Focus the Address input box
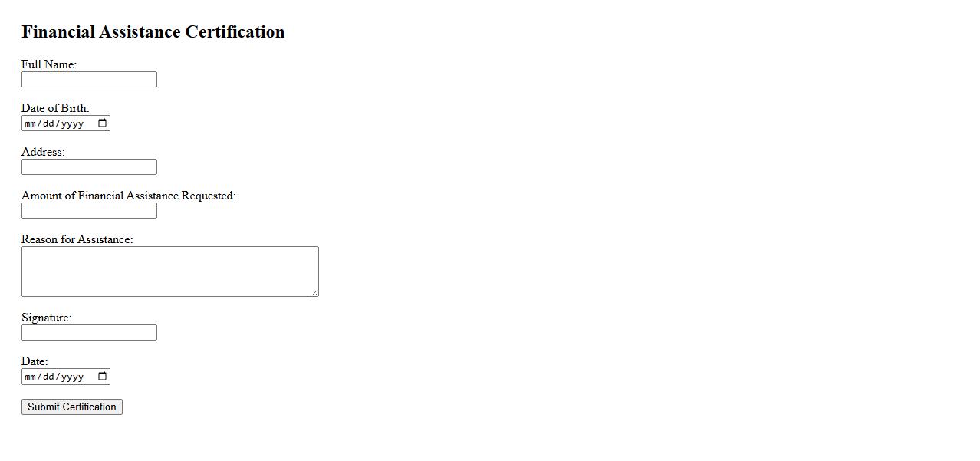Viewport: 980px width, 461px height. [x=89, y=167]
